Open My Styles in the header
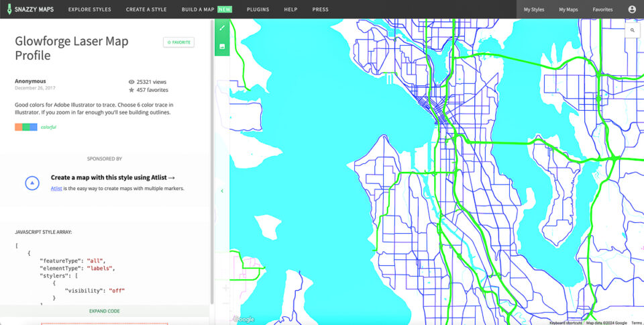Screen dimensions: 644x325 point(534,9)
